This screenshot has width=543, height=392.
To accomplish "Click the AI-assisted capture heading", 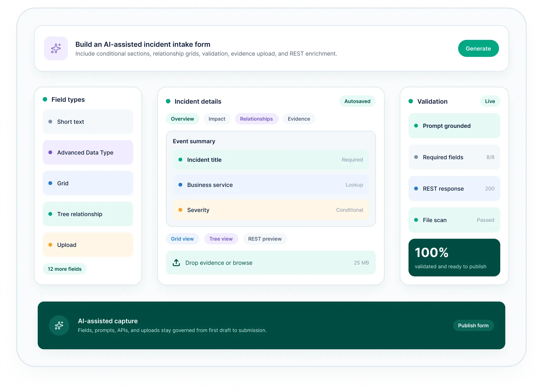I will [x=108, y=321].
